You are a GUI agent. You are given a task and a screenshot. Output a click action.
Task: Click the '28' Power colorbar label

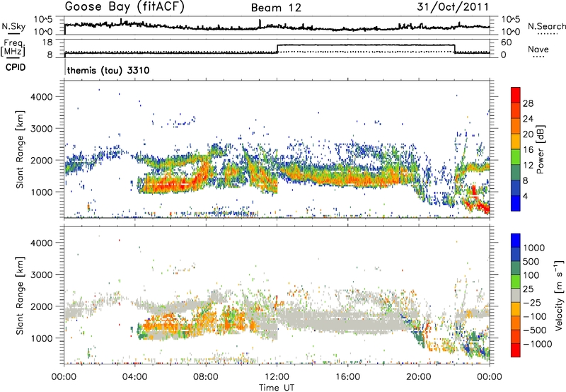point(528,103)
